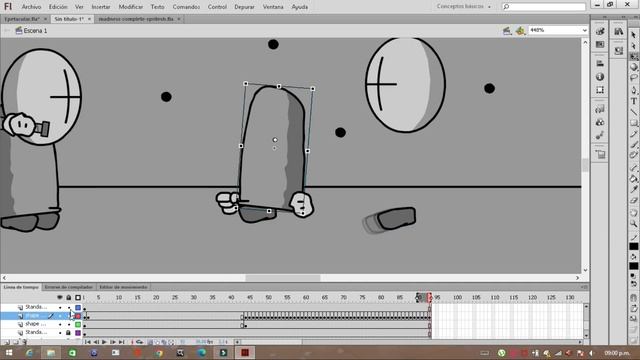Viewport: 640px width, 360px height.
Task: Select the Brush tool
Action: [633, 144]
